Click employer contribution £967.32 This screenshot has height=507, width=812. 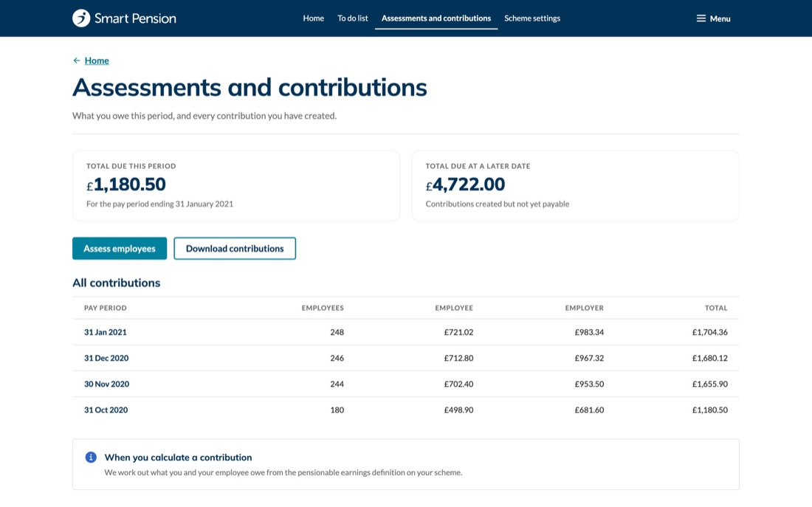[x=589, y=359]
